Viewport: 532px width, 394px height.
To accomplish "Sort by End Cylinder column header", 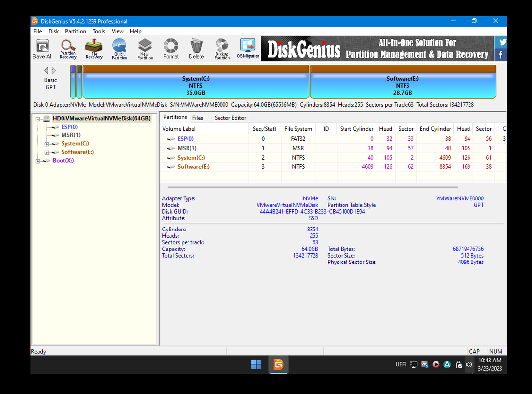I will (435, 129).
